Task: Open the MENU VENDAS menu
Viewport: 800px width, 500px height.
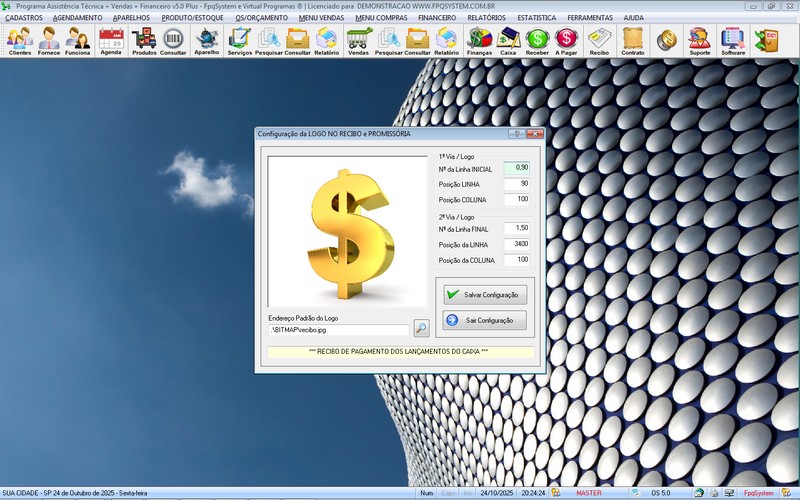Action: point(321,17)
